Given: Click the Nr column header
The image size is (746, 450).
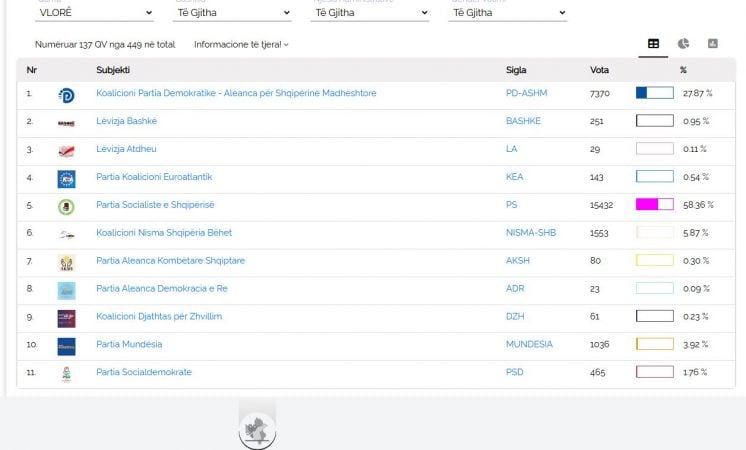Looking at the screenshot, I should 31,70.
